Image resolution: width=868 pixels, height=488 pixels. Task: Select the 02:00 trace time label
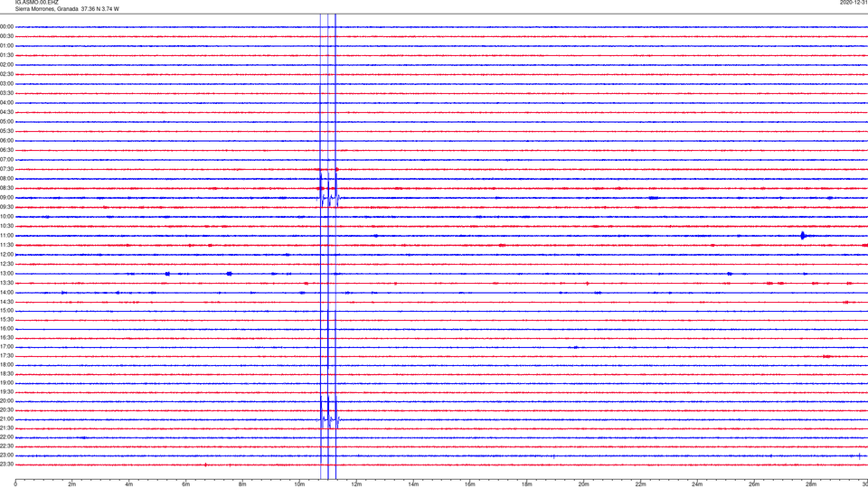tap(6, 65)
